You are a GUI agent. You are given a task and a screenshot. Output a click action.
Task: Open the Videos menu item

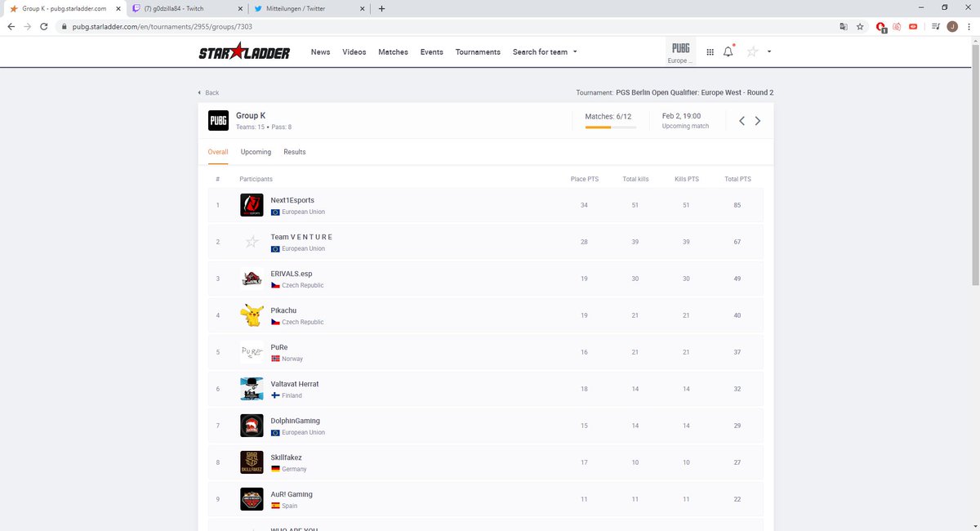click(x=354, y=51)
